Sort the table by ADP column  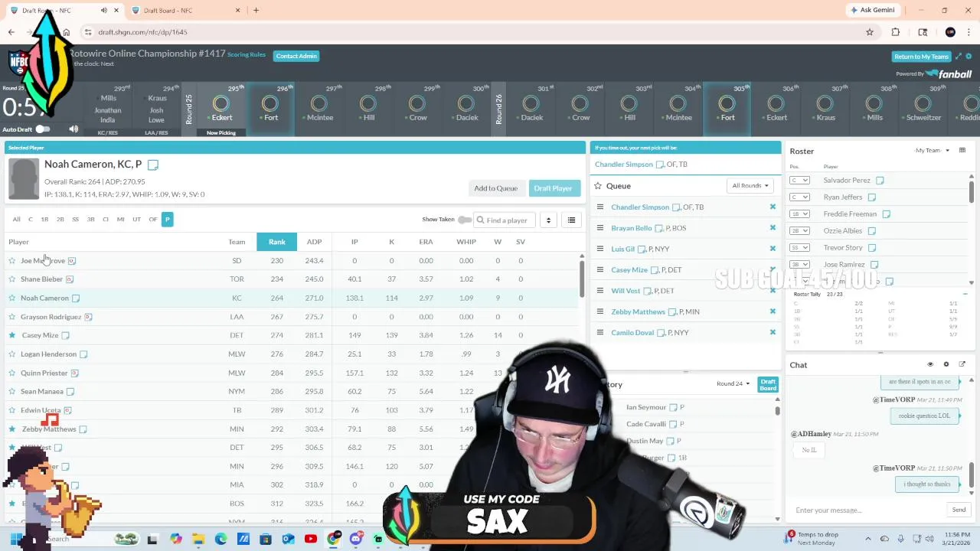point(314,242)
